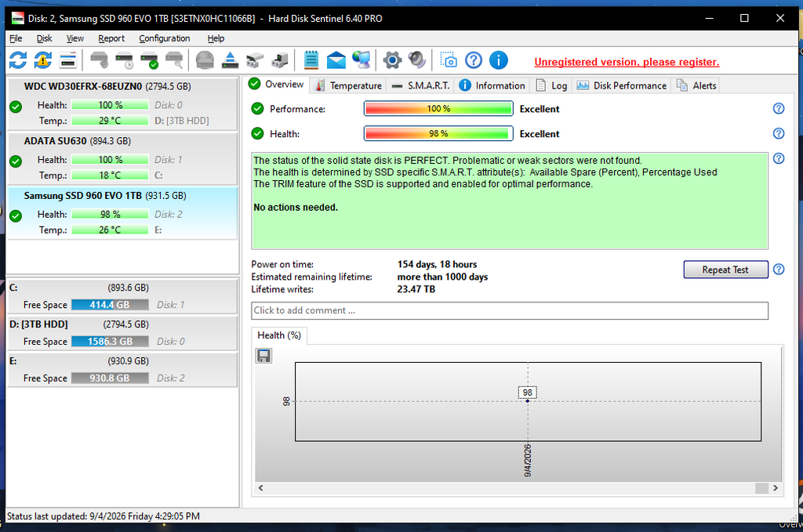Click the globe with monitor icon
The width and height of the screenshot is (803, 532).
point(362,60)
